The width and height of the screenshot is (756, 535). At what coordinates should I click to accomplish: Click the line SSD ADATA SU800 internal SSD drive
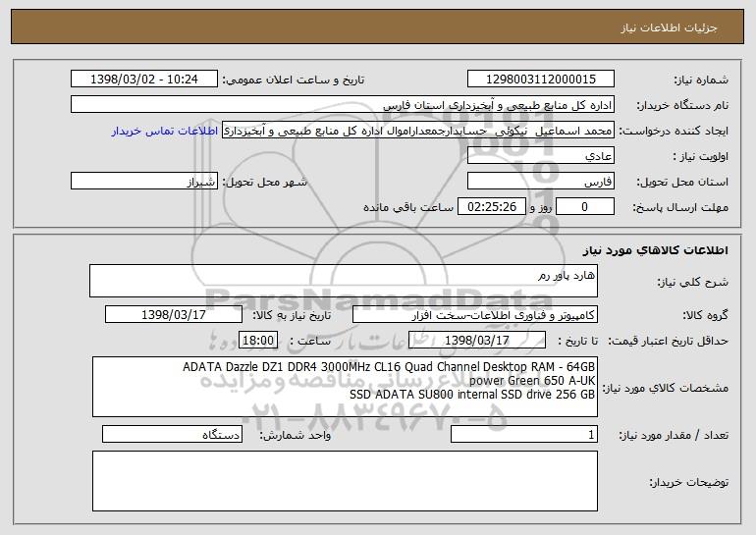[472, 395]
